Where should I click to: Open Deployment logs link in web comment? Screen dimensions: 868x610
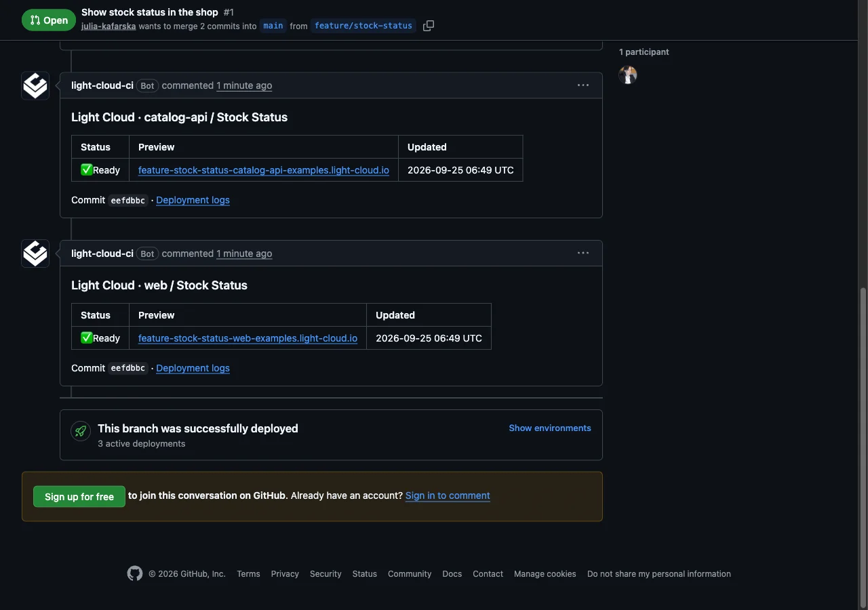coord(193,368)
